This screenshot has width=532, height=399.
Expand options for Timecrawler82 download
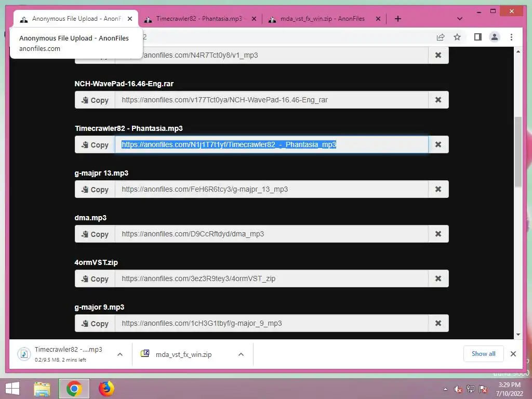120,354
